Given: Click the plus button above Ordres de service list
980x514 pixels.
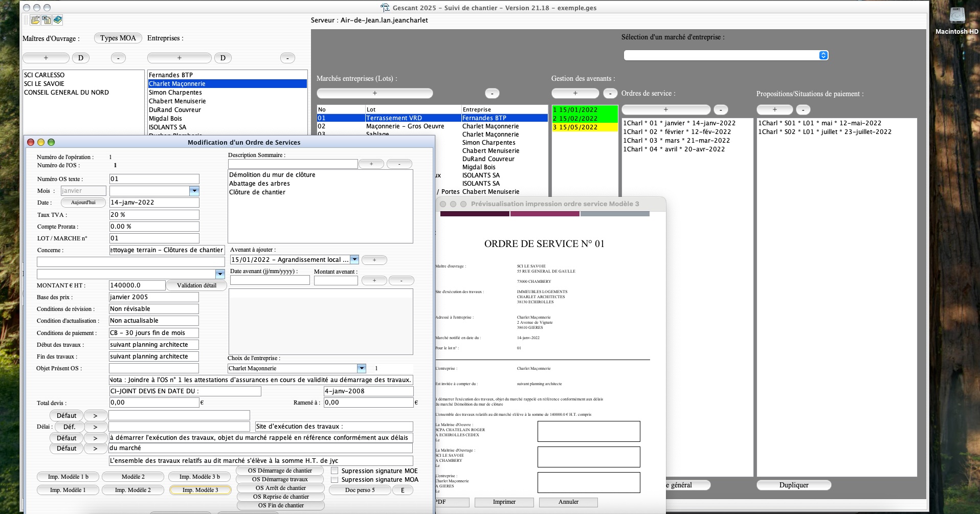Looking at the screenshot, I should click(x=665, y=109).
